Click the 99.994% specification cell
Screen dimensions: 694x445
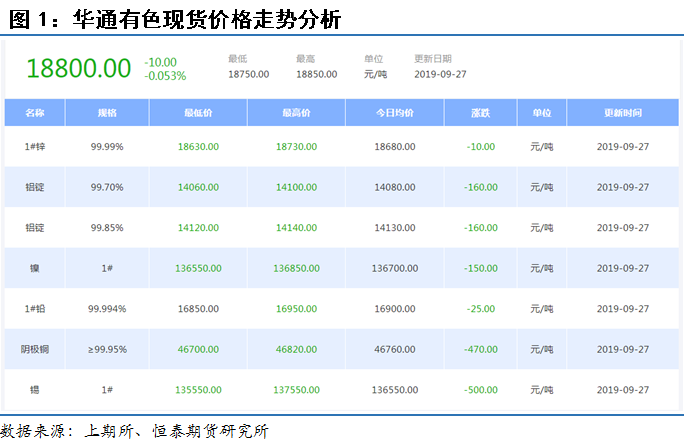click(107, 309)
